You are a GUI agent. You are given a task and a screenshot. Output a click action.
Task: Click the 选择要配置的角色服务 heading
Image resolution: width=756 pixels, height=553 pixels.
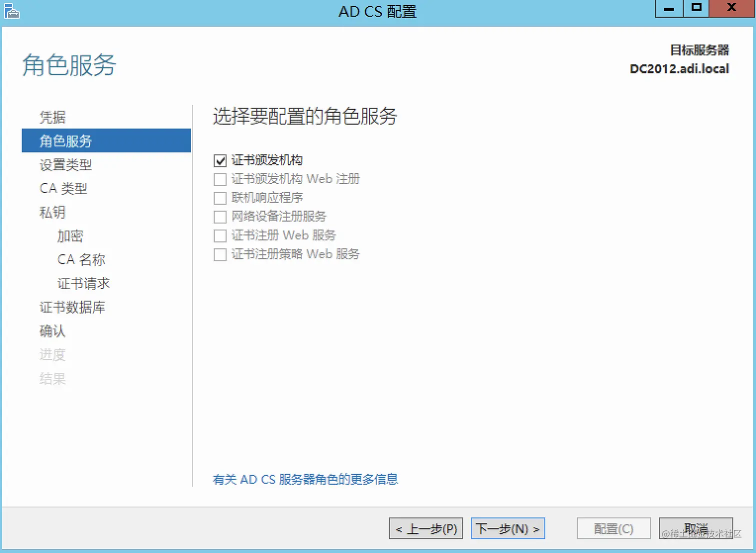[305, 116]
